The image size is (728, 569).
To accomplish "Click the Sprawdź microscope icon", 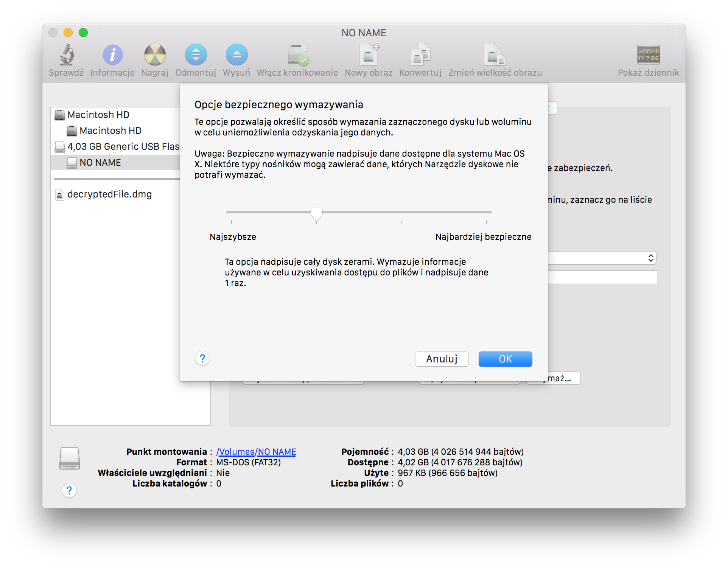I will (x=67, y=55).
